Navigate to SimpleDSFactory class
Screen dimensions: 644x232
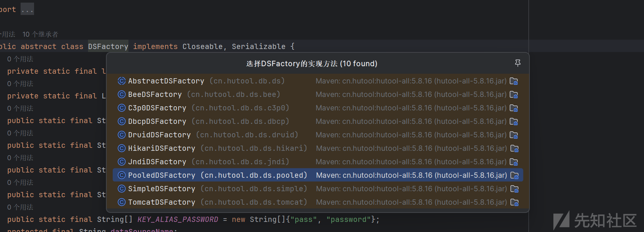(318, 189)
